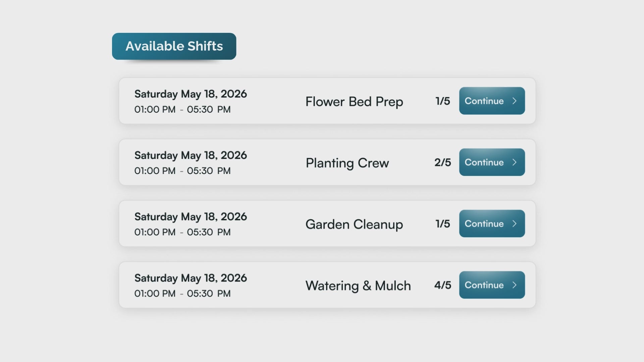
Task: Select the Available Shifts header badge
Action: 174,46
